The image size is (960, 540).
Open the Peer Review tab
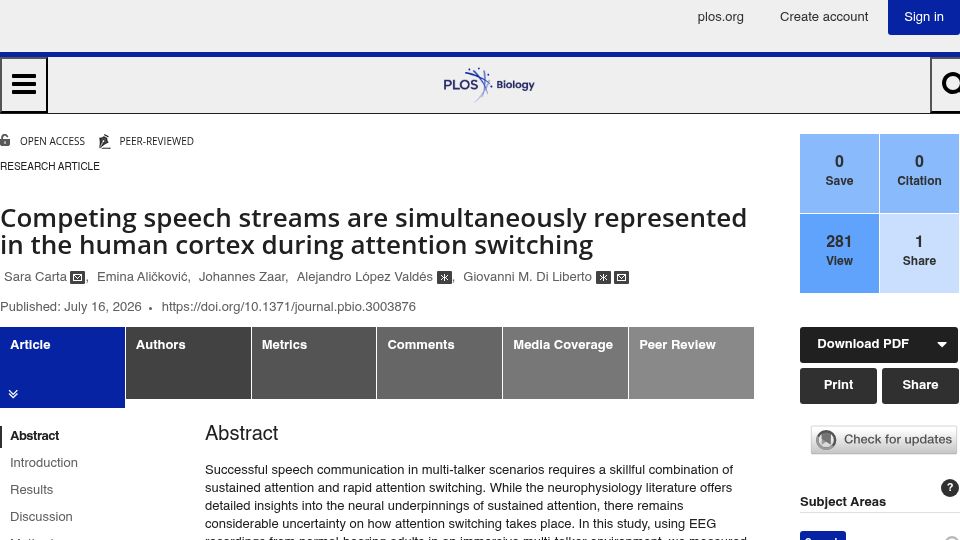coord(691,362)
